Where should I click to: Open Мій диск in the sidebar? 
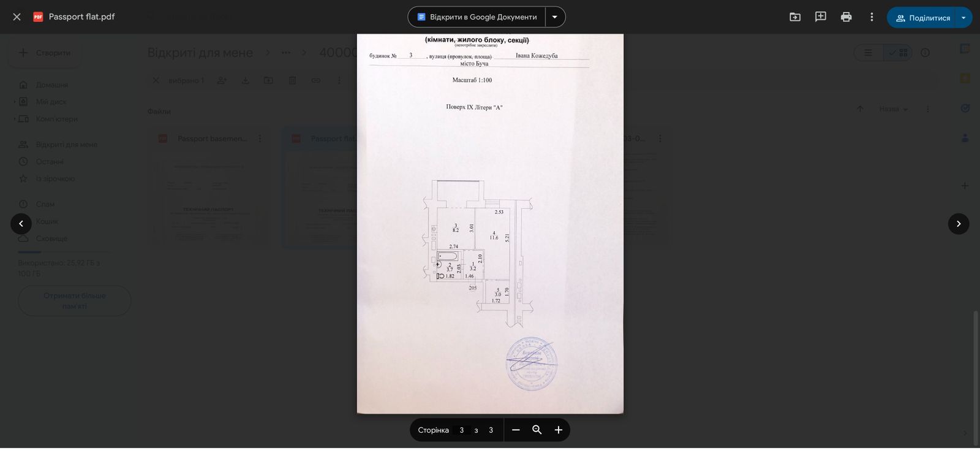[51, 102]
